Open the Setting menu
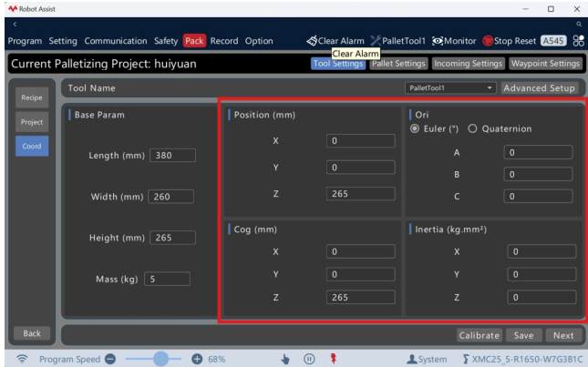This screenshot has height=367, width=588. [x=63, y=41]
